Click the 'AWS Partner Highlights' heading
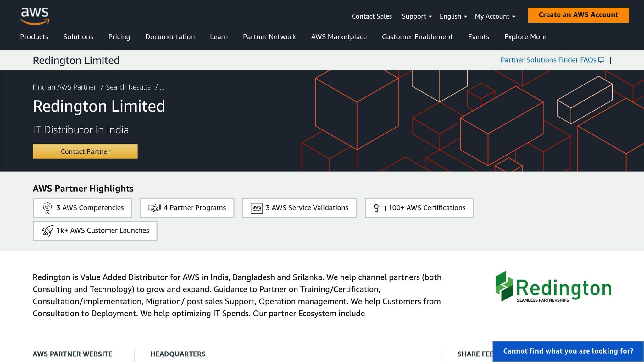Screen dimensions: 644x362 point(83,189)
